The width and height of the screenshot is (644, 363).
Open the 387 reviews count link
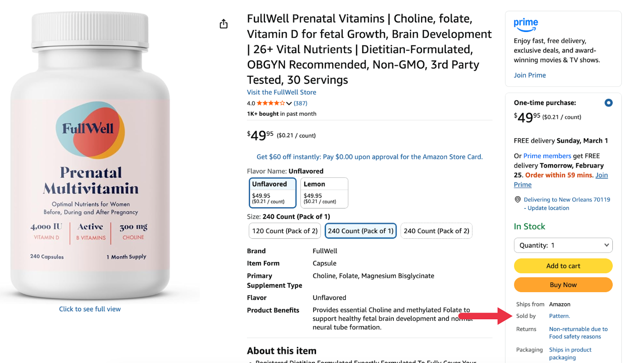300,103
